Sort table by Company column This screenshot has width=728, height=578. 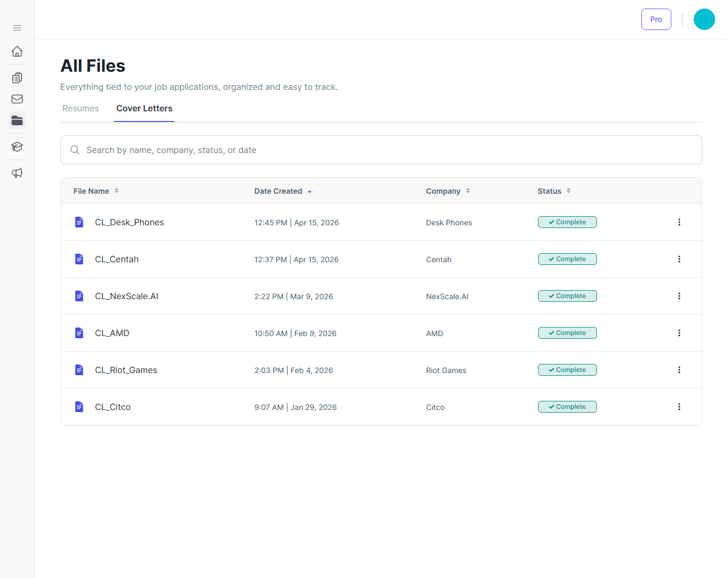(x=448, y=191)
